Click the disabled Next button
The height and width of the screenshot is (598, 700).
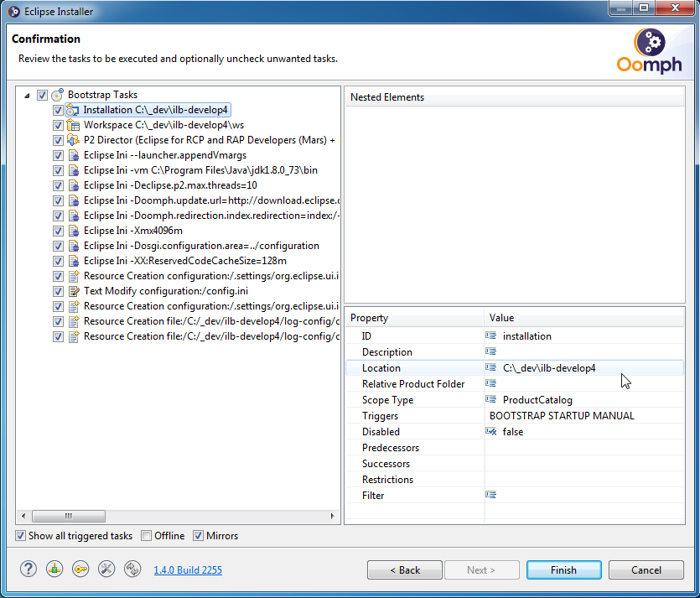(481, 569)
